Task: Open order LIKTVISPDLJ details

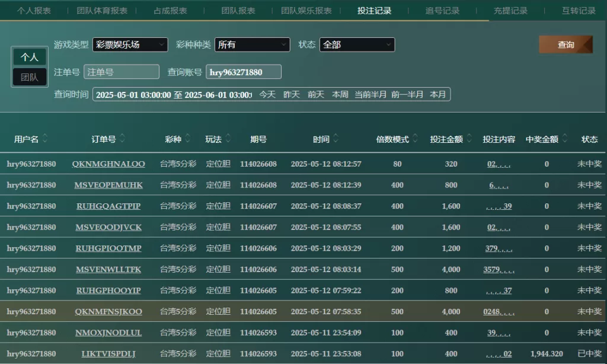Action: 108,354
